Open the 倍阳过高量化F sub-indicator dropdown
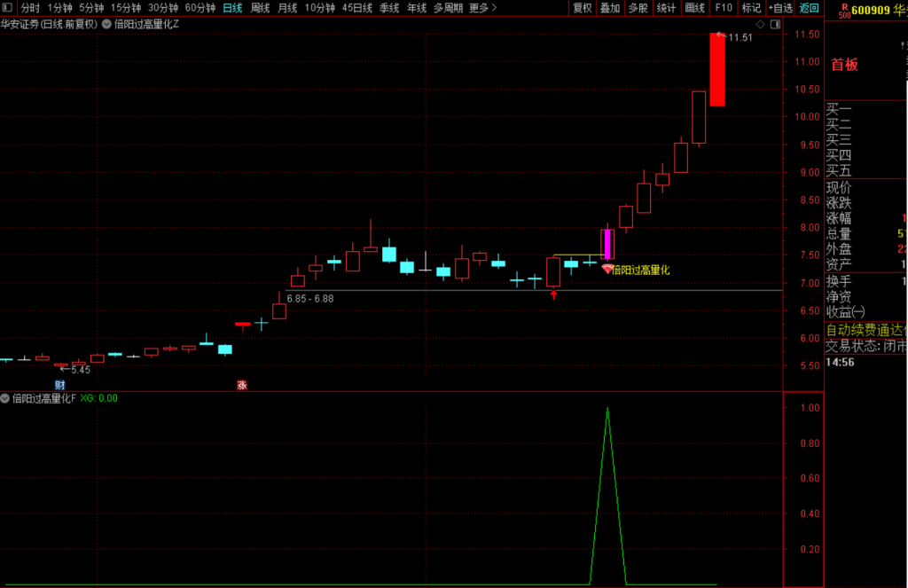Image resolution: width=908 pixels, height=588 pixels. 4,398
